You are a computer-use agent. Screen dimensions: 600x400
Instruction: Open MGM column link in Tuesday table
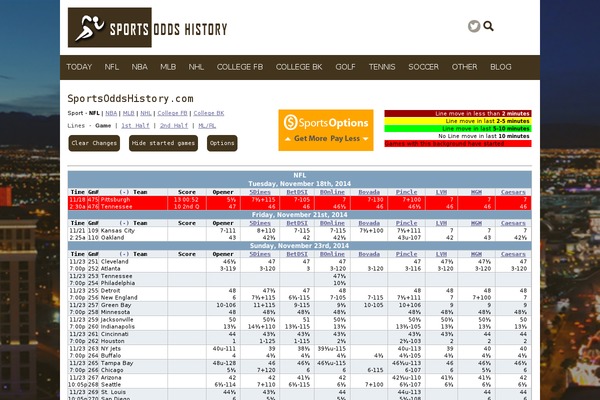coord(476,192)
